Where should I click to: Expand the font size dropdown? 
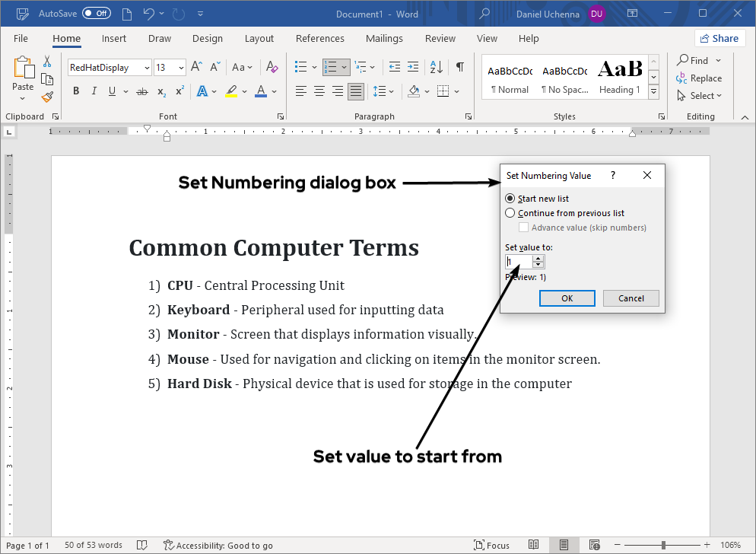pos(181,68)
